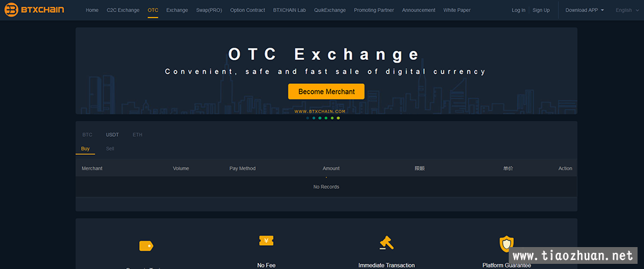
Task: Click the No Fee label
Action: pyautogui.click(x=266, y=265)
